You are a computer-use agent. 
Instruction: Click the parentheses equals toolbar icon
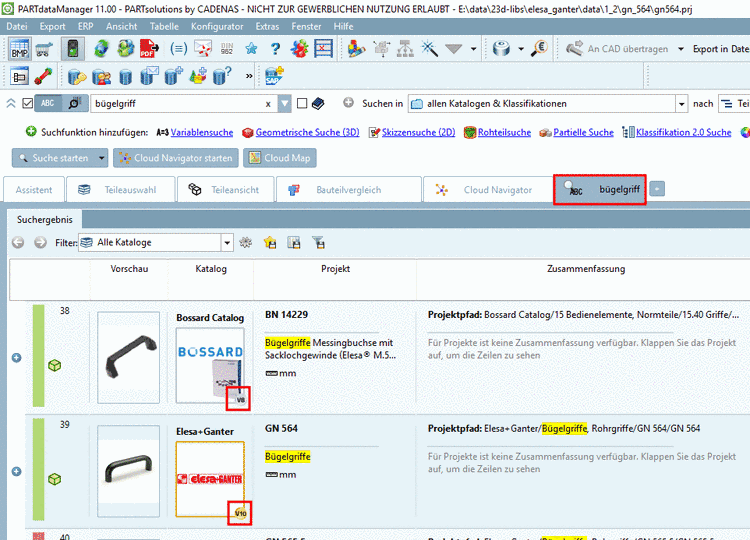[178, 49]
